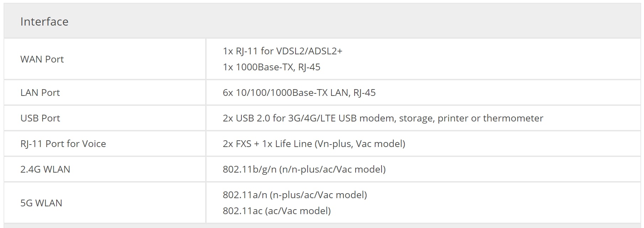Click the 1x RJ-11 for VDSL2/ADSL2+ line
This screenshot has width=644, height=228.
pos(282,51)
